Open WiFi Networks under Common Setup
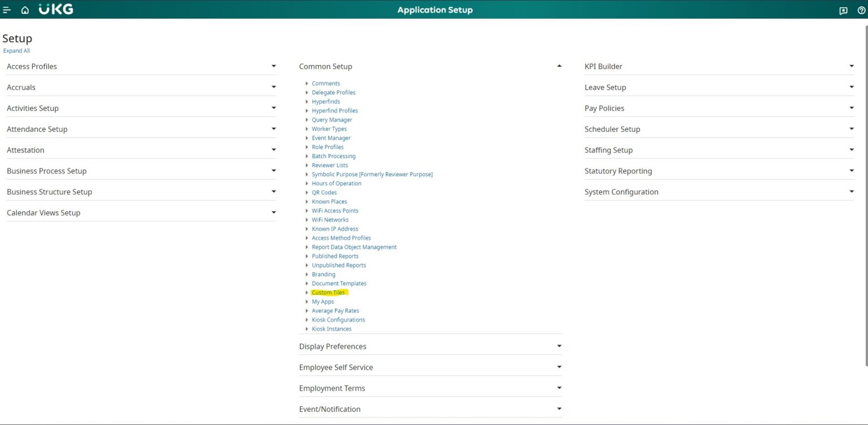The image size is (868, 425). click(x=330, y=219)
